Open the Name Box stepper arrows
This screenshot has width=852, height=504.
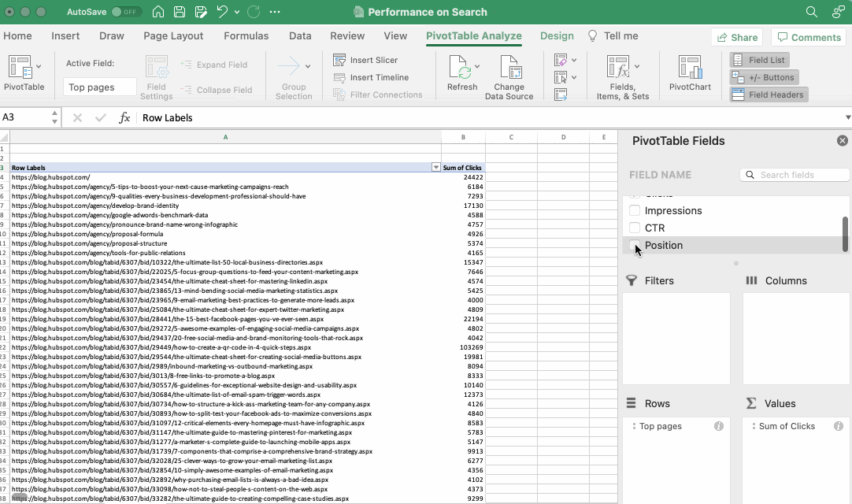(x=54, y=117)
